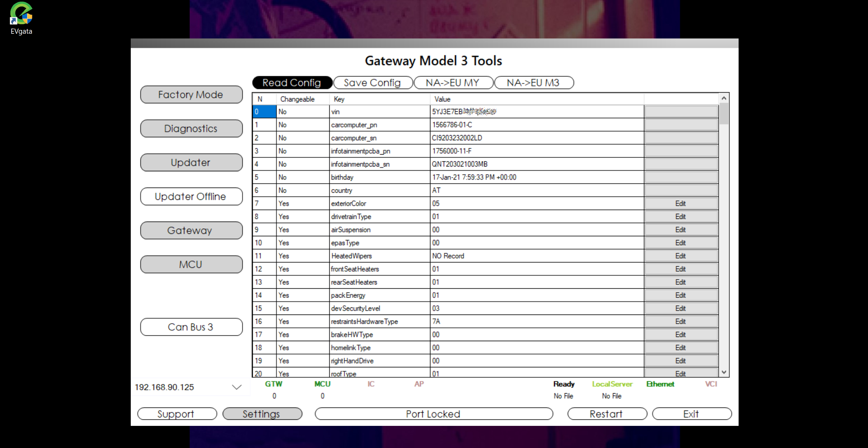
Task: Click the MCU status indicator label
Action: (322, 384)
